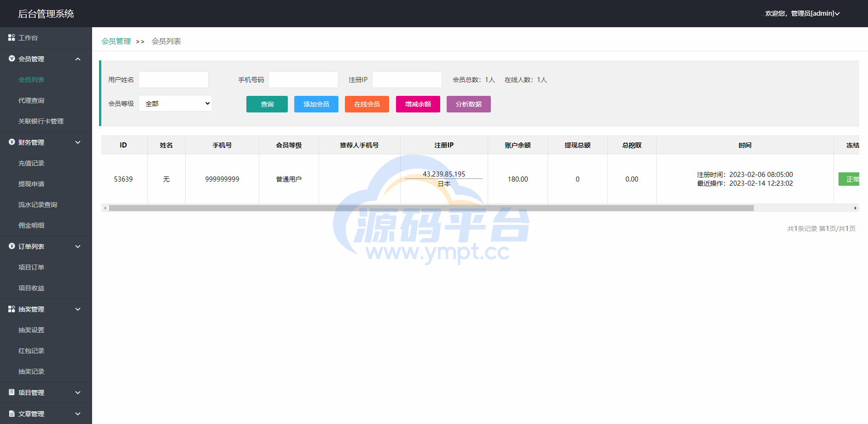The width and height of the screenshot is (868, 424).
Task: Open 抽奖记录 menu item
Action: coord(46,371)
